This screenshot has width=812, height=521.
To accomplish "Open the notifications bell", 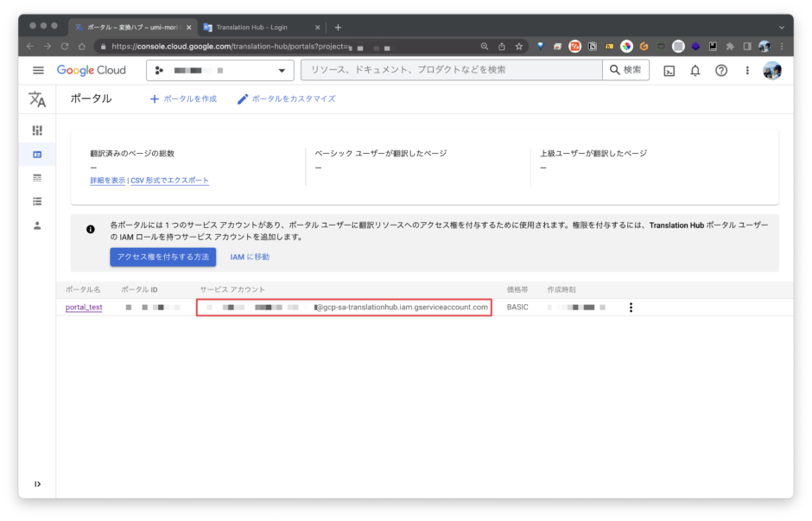I will pyautogui.click(x=695, y=72).
